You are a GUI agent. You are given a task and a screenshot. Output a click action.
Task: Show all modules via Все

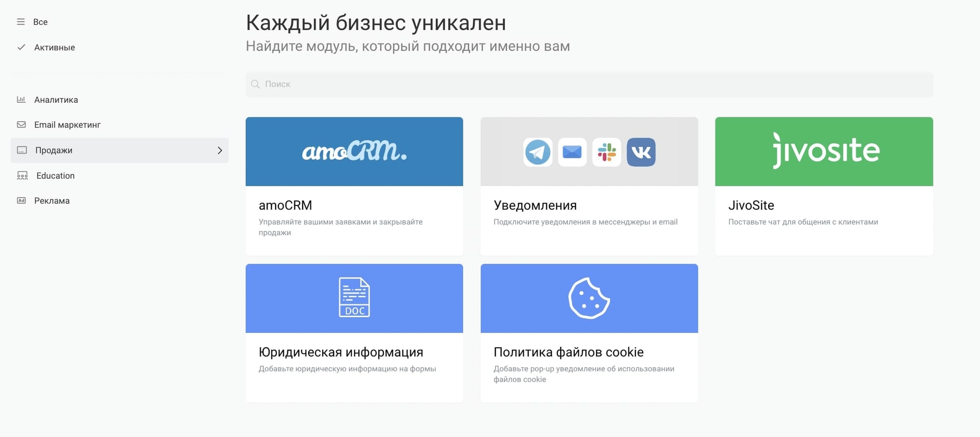pos(40,22)
